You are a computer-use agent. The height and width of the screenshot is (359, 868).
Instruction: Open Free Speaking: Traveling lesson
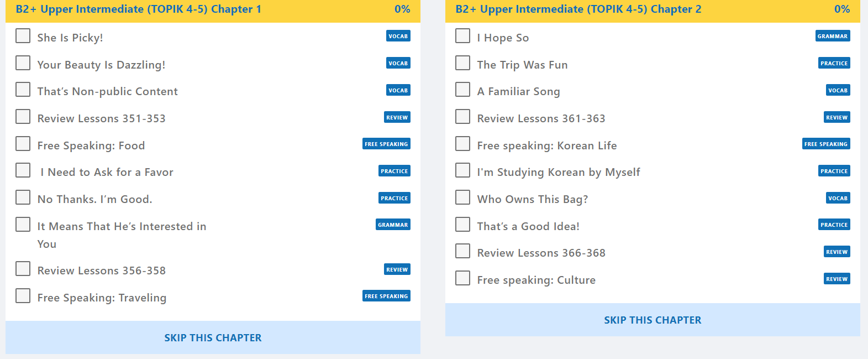tap(102, 298)
